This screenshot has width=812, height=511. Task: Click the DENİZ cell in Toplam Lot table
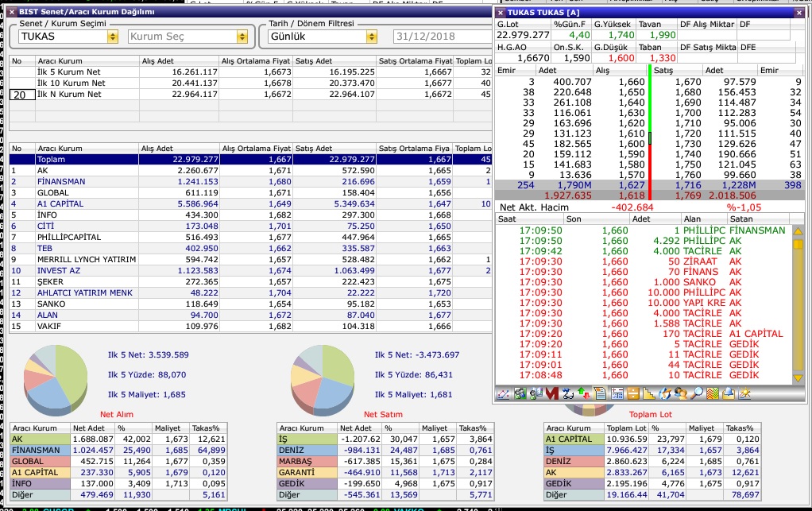[574, 461]
